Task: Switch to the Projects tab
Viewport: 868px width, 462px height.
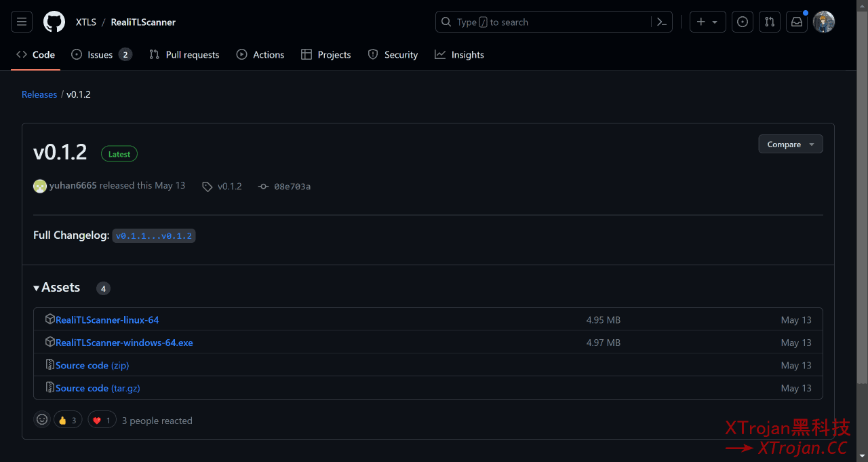Action: click(x=326, y=54)
